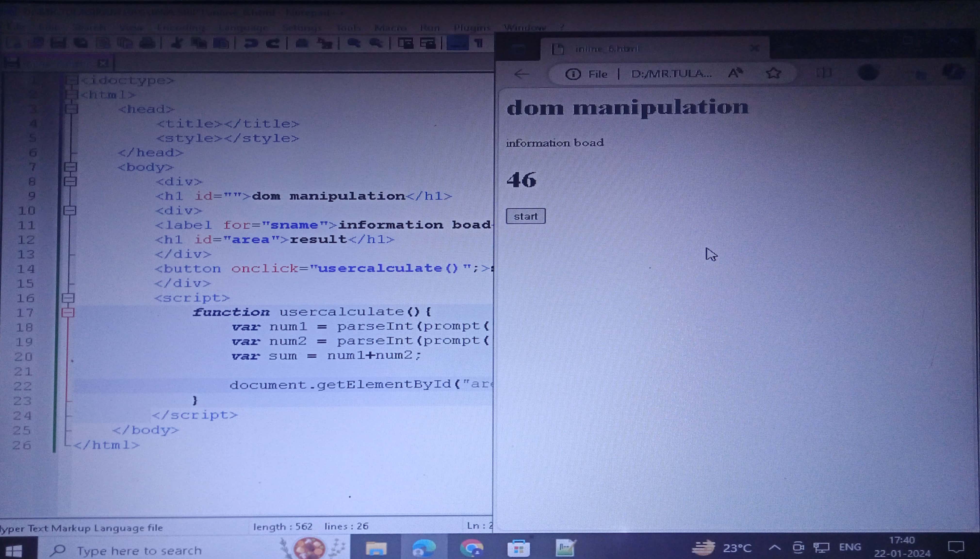Click the Zoom In magnifier icon

[353, 43]
